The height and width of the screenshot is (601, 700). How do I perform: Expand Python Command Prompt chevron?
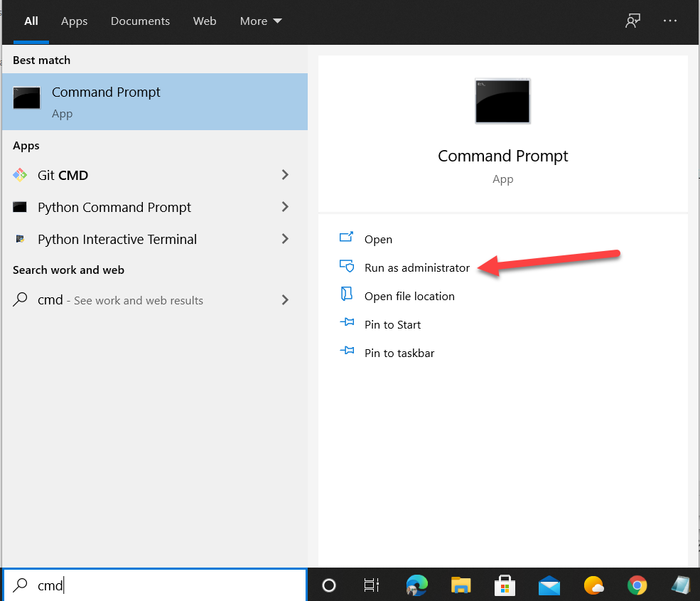(285, 207)
